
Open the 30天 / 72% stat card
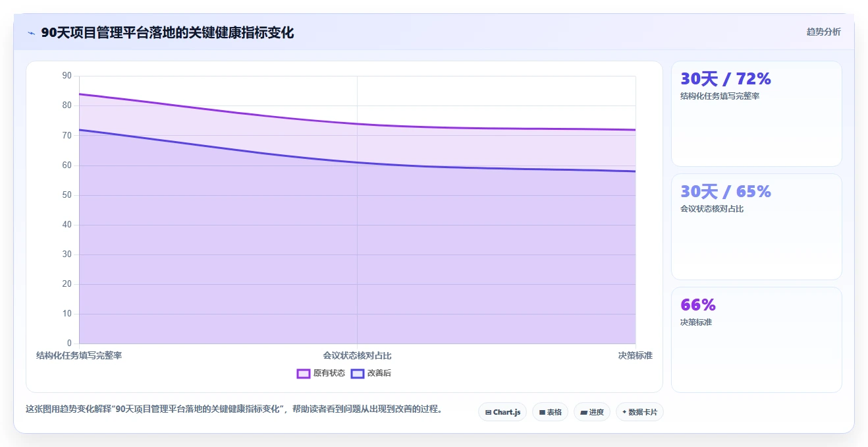pyautogui.click(x=756, y=113)
